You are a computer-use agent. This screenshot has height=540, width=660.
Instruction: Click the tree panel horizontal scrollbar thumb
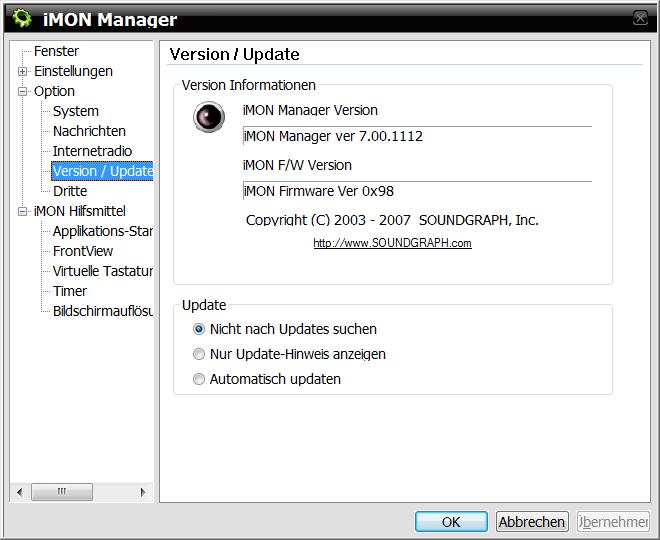click(62, 492)
